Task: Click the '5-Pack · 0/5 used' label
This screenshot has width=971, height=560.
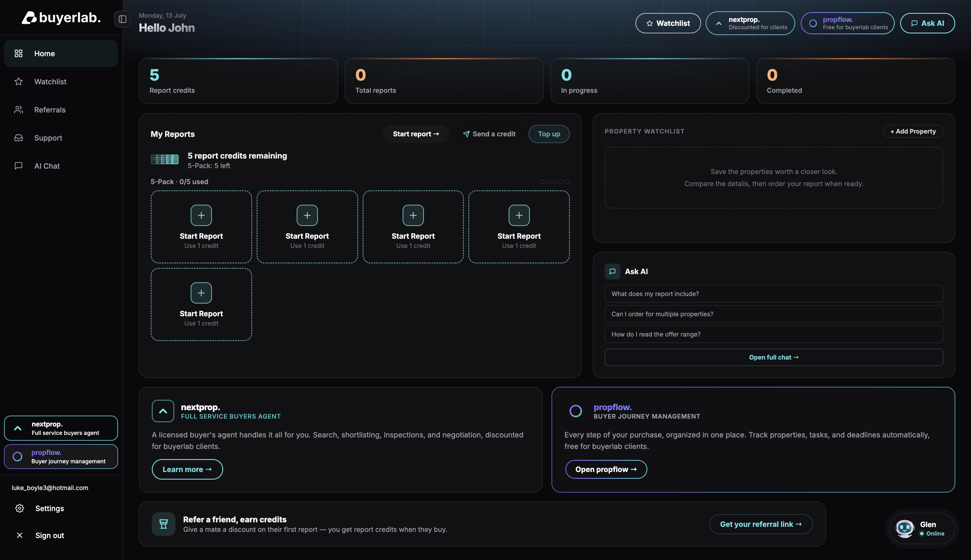Action: click(x=179, y=182)
